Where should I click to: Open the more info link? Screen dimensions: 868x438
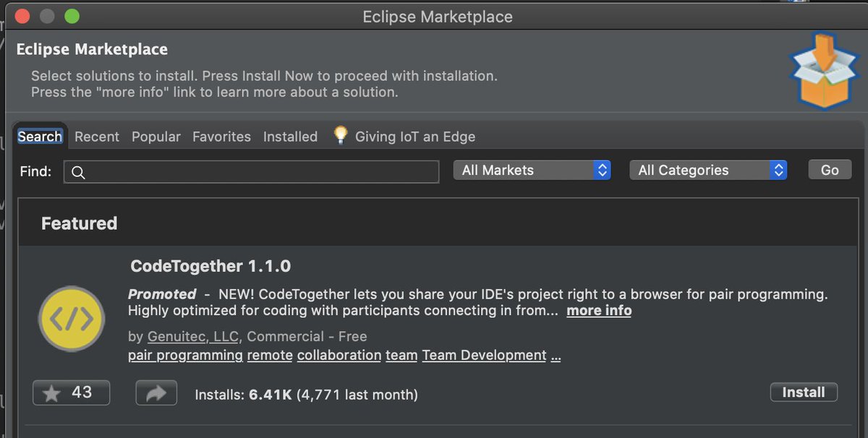click(x=599, y=311)
